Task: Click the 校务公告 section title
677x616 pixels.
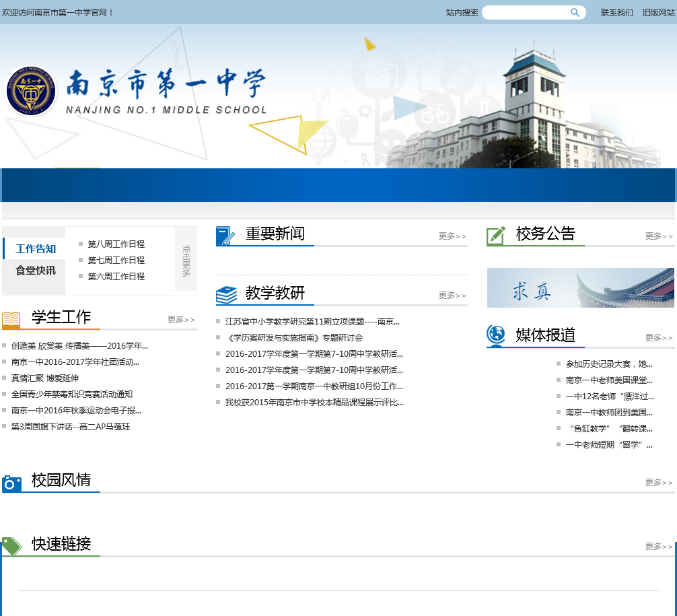Action: [x=546, y=234]
